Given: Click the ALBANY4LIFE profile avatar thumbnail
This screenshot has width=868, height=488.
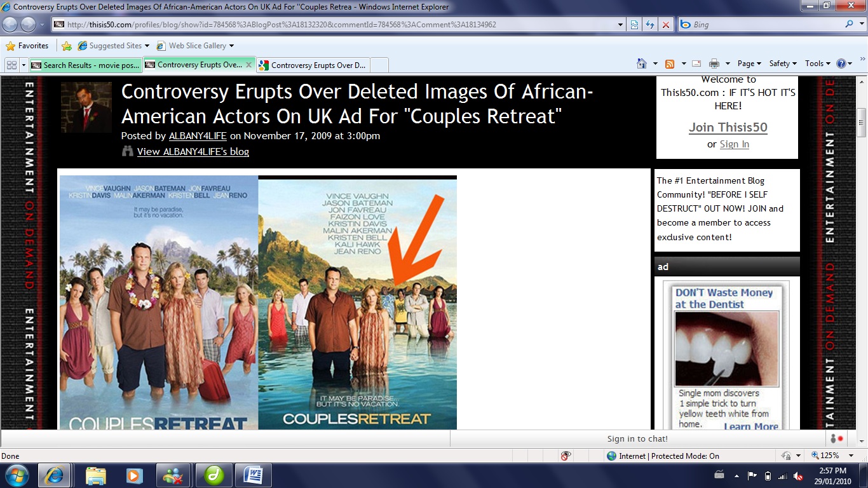Looking at the screenshot, I should 86,107.
